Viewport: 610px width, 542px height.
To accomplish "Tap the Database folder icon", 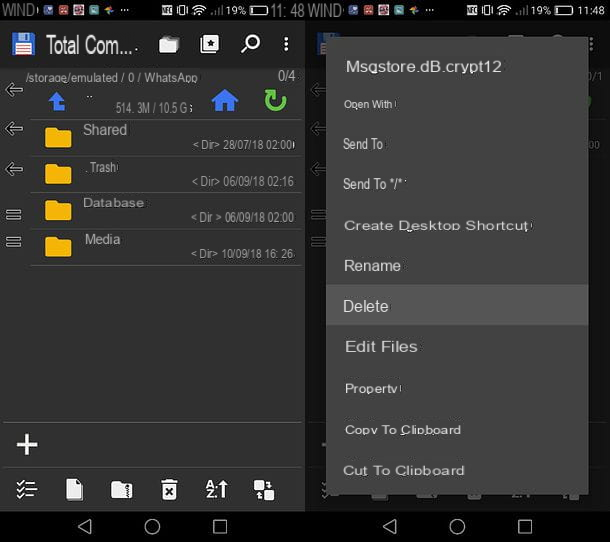I will pos(58,210).
